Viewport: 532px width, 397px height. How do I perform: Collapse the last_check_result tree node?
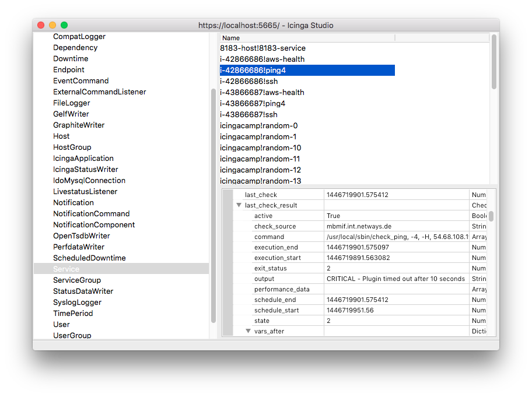point(239,205)
